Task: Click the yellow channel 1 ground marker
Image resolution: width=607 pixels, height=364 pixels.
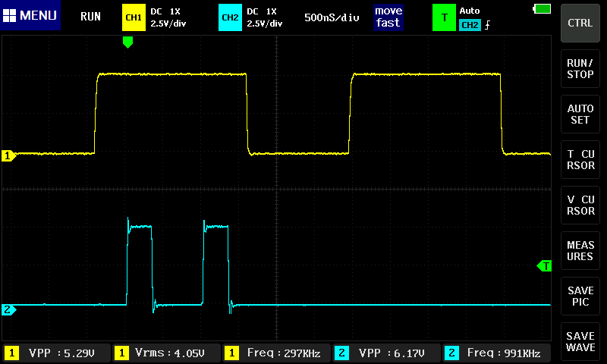Action: tap(8, 155)
